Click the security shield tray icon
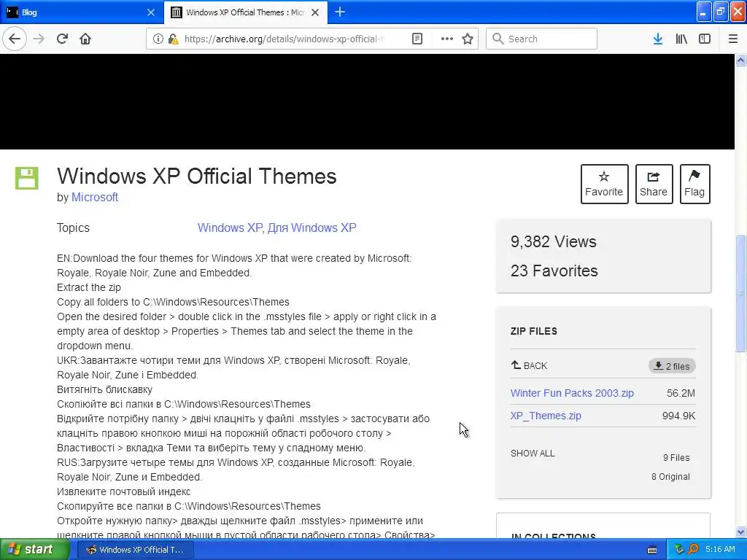This screenshot has width=747, height=560. (679, 550)
